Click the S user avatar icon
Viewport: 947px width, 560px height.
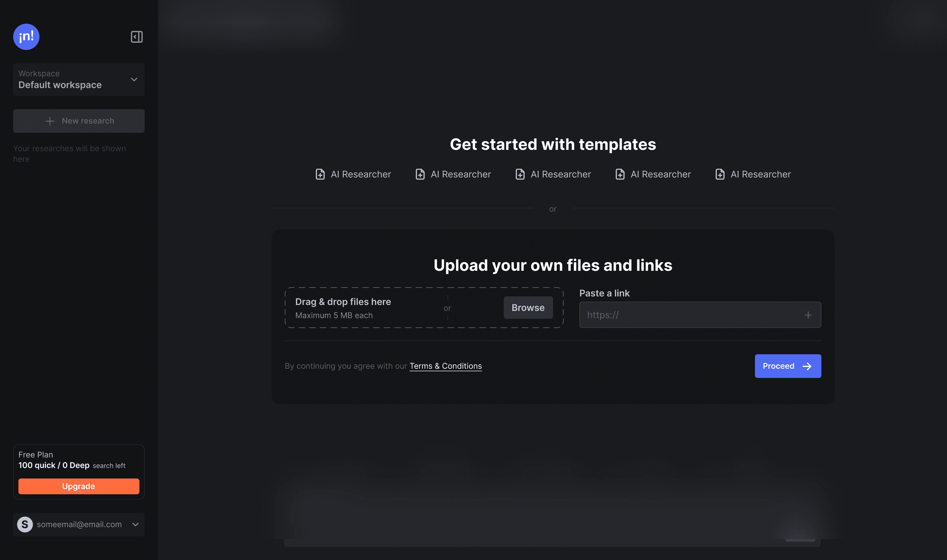[x=25, y=524]
